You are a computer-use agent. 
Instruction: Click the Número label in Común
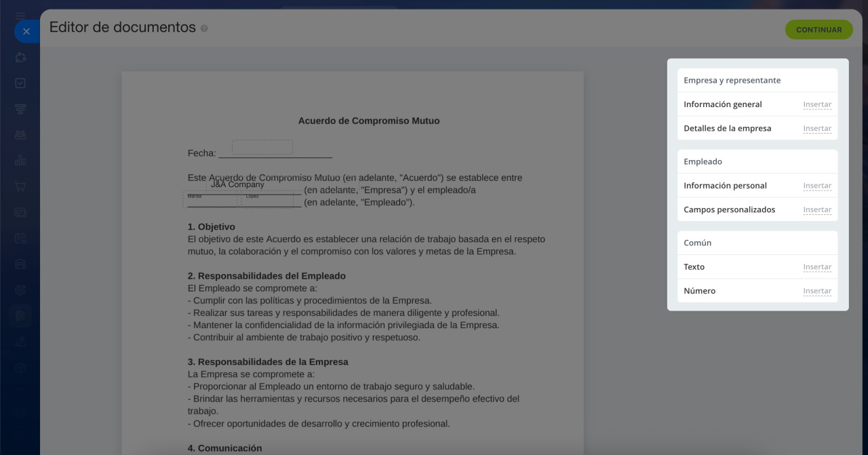tap(700, 291)
